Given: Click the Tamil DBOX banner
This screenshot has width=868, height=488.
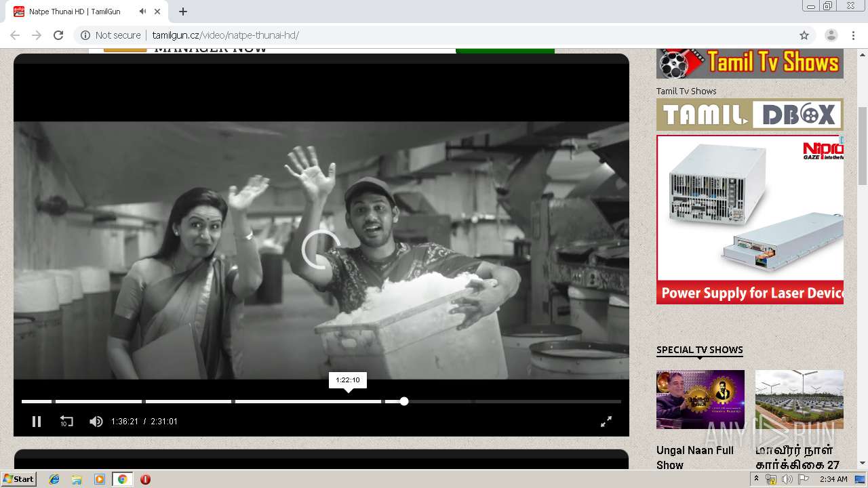Looking at the screenshot, I should 750,115.
